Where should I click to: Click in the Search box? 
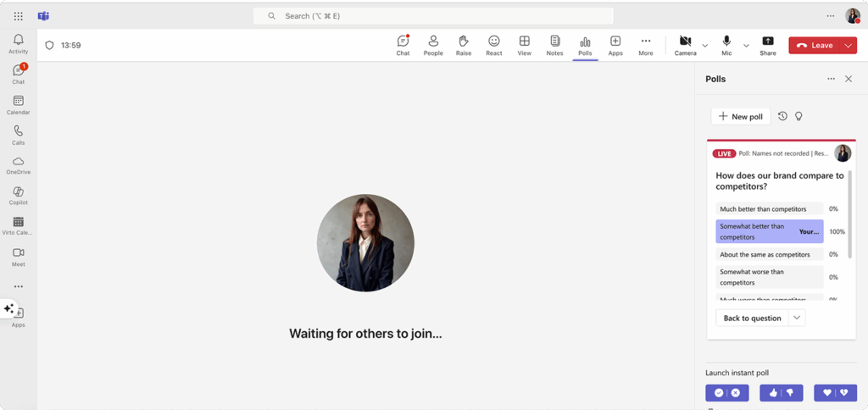[x=433, y=16]
